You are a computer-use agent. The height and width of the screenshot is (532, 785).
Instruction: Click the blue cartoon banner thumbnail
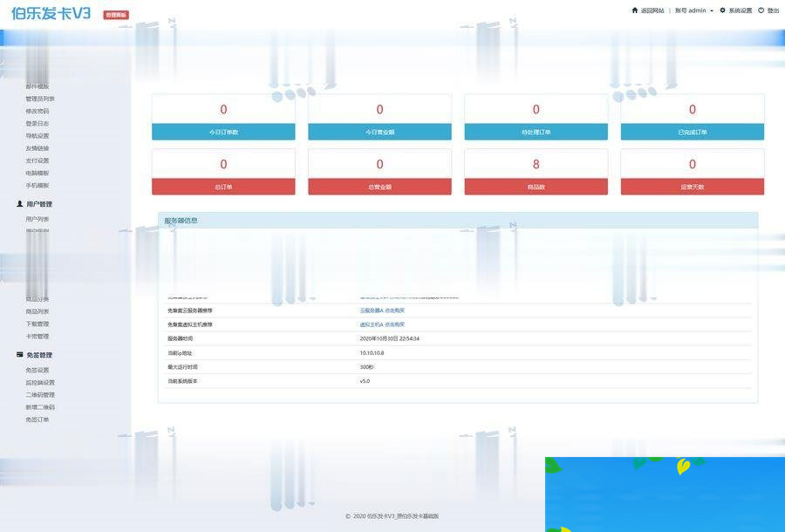(665, 494)
